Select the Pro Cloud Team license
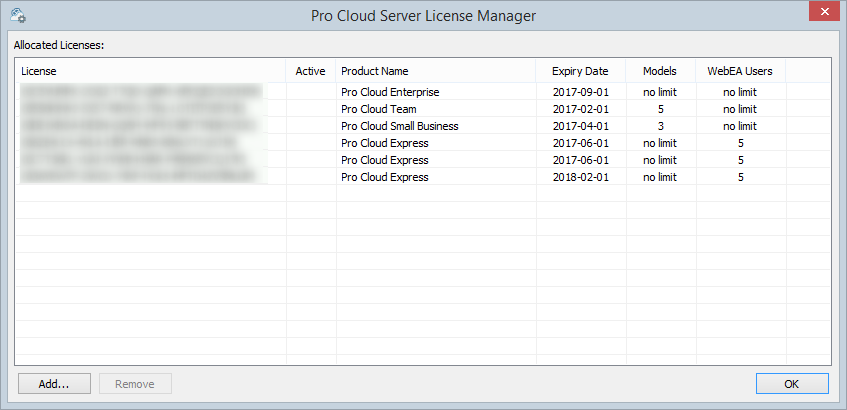Image resolution: width=847 pixels, height=410 pixels. click(x=378, y=109)
